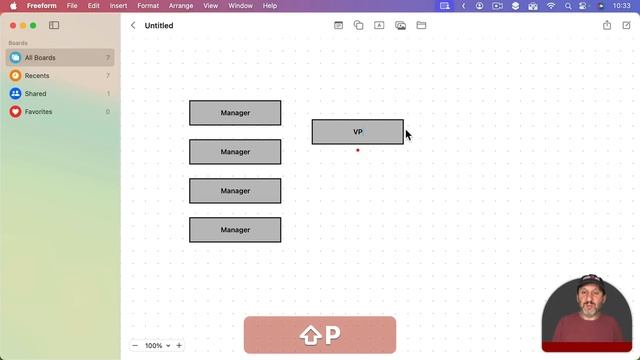Screen dimensions: 640x360
Task: Click the folder icon to insert files
Action: point(421,25)
